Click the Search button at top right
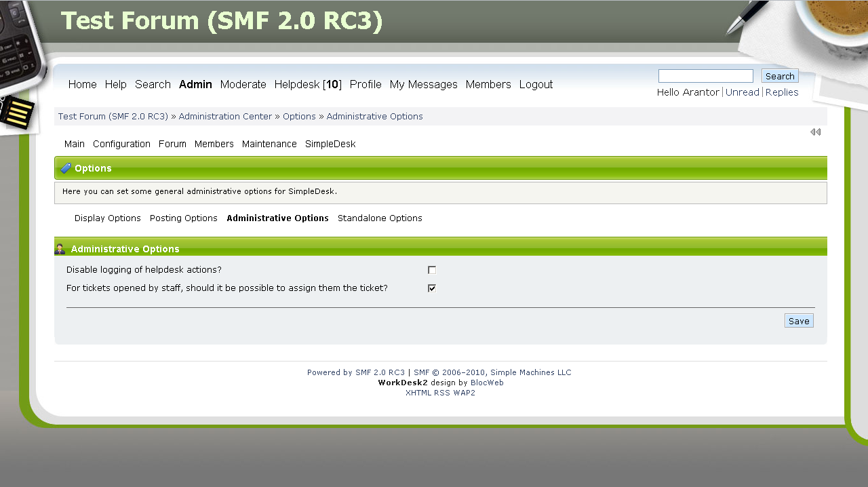Viewport: 868px width, 487px height. [x=780, y=76]
